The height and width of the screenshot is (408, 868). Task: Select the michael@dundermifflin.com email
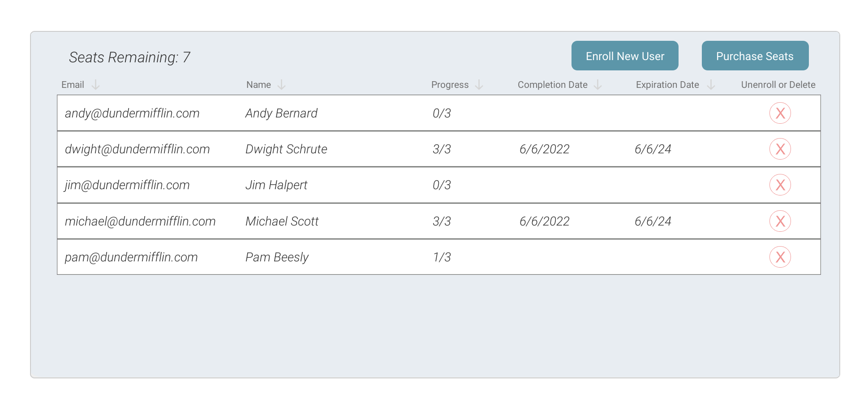(140, 221)
